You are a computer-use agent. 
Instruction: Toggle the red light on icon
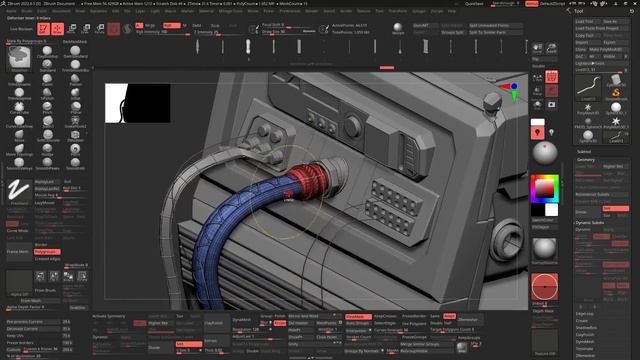coord(538,133)
